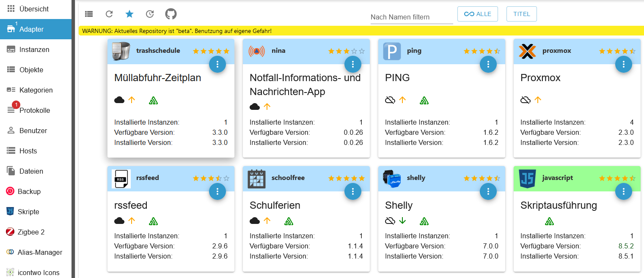Viewport: 644px width, 278px height.
Task: Open the trashschedule three-dot menu
Action: click(x=217, y=64)
